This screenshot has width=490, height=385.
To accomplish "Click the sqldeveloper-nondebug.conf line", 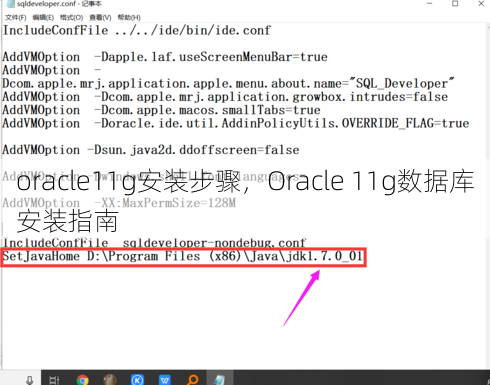I will tap(154, 243).
